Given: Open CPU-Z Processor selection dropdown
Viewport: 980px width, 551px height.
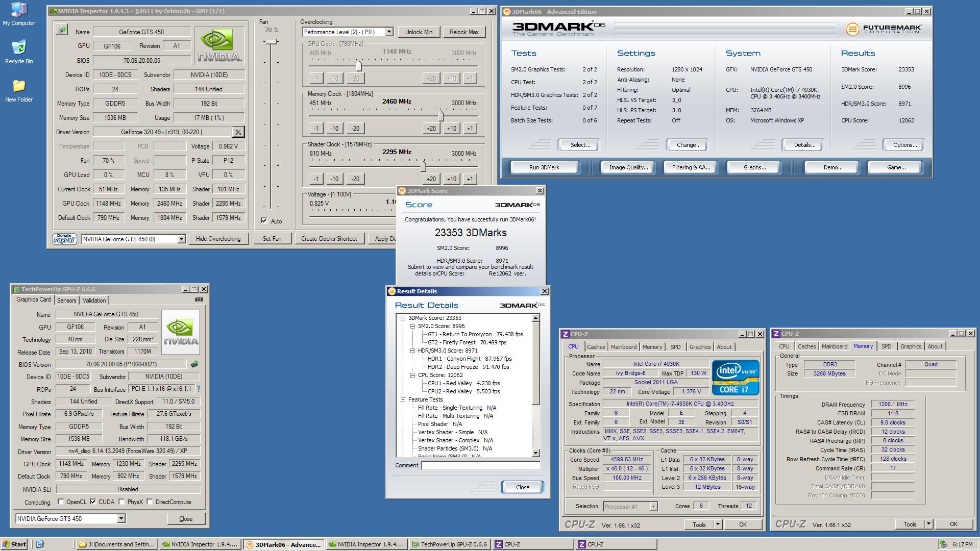Looking at the screenshot, I should (653, 507).
